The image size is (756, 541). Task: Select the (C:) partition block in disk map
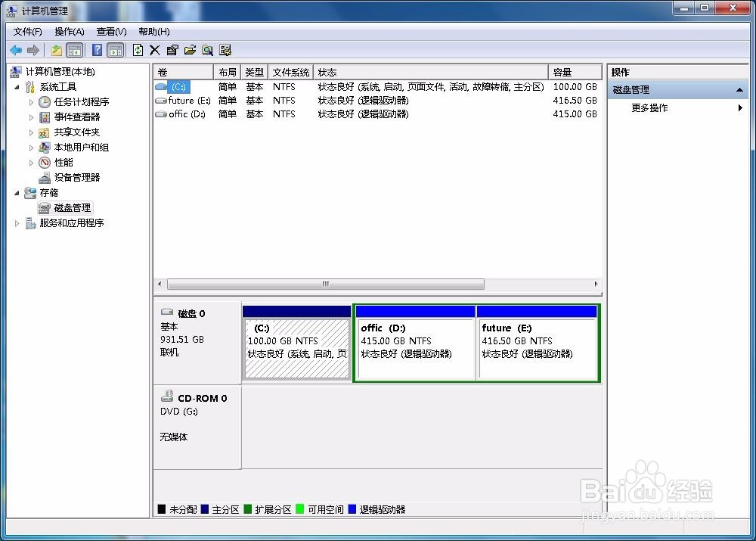pos(296,342)
